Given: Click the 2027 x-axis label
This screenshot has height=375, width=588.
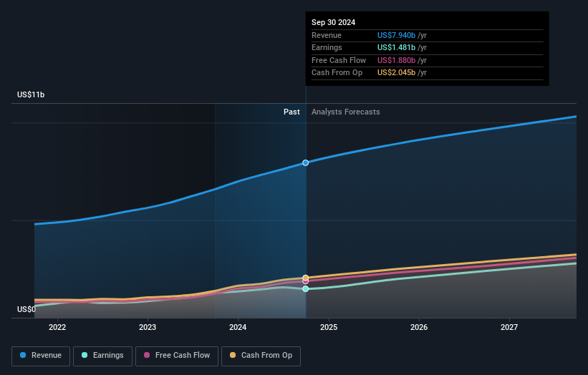Looking at the screenshot, I should click(x=509, y=328).
